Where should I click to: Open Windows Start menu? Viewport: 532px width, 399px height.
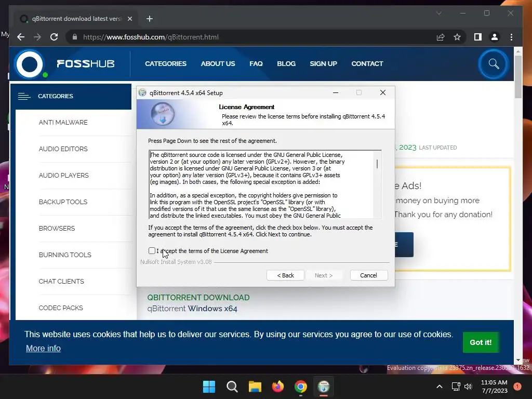(x=209, y=387)
